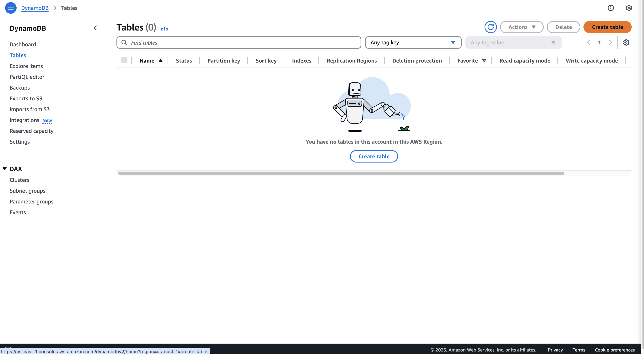
Task: Open the hamburger navigation menu icon
Action: coord(10,8)
